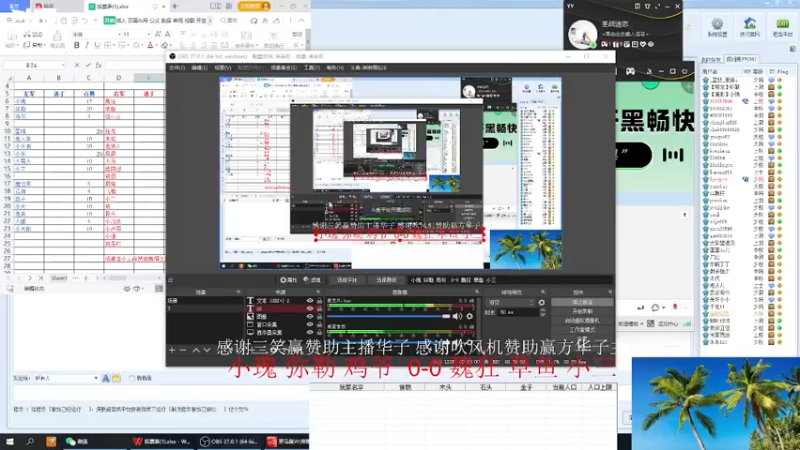Screen dimensions: 800x450
Task: Click the studio mode button in OBS
Action: tap(582, 330)
